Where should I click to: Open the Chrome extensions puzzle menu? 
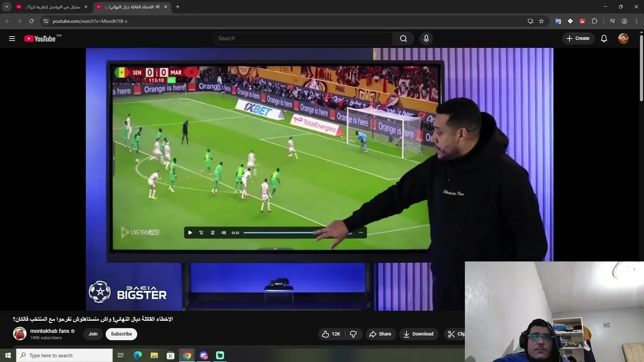tap(594, 21)
